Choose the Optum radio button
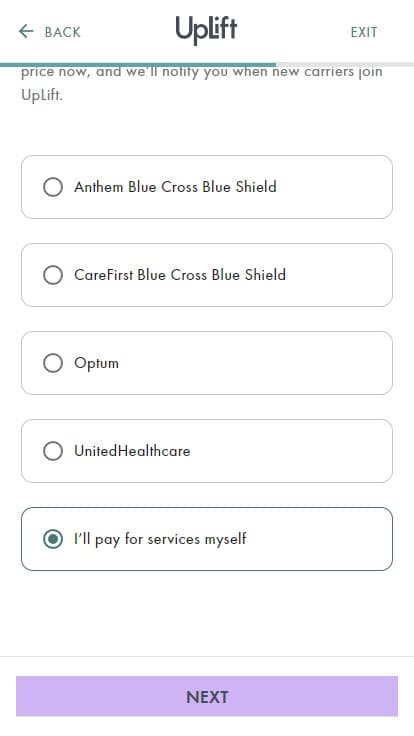The width and height of the screenshot is (414, 736). tap(53, 363)
